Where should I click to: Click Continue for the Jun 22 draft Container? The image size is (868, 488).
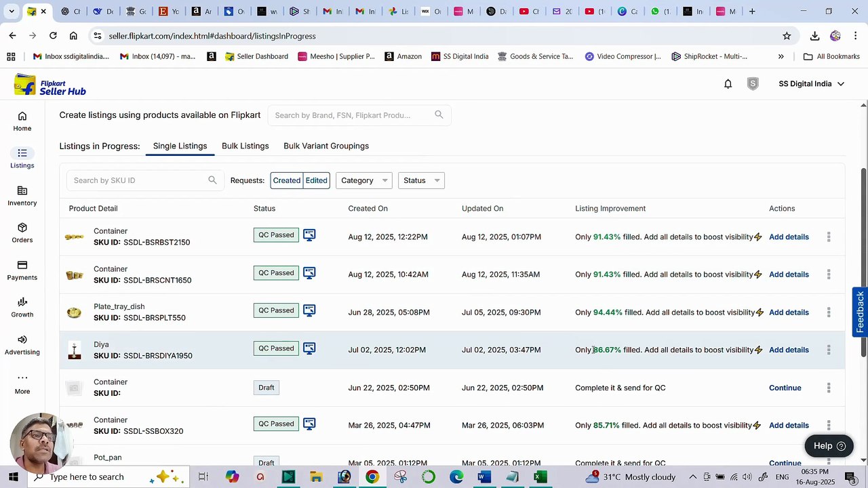click(x=785, y=388)
